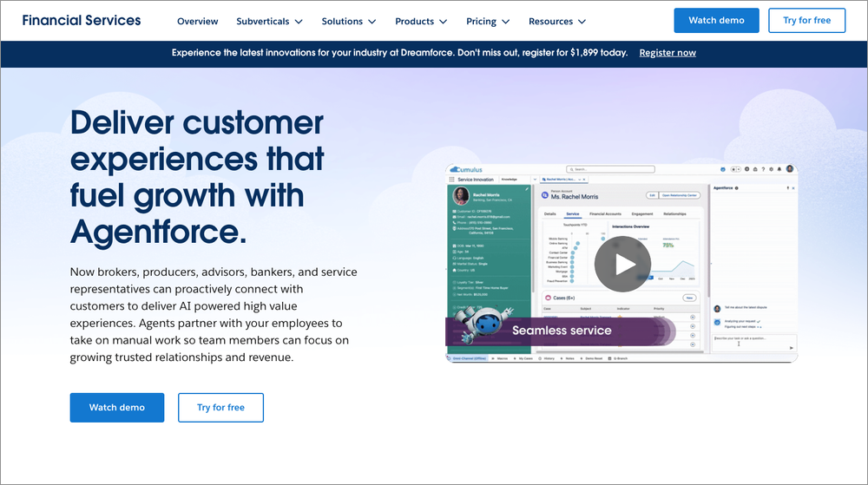Click "Service Innovation" app name in preview
This screenshot has height=485, width=868.
[x=476, y=180]
